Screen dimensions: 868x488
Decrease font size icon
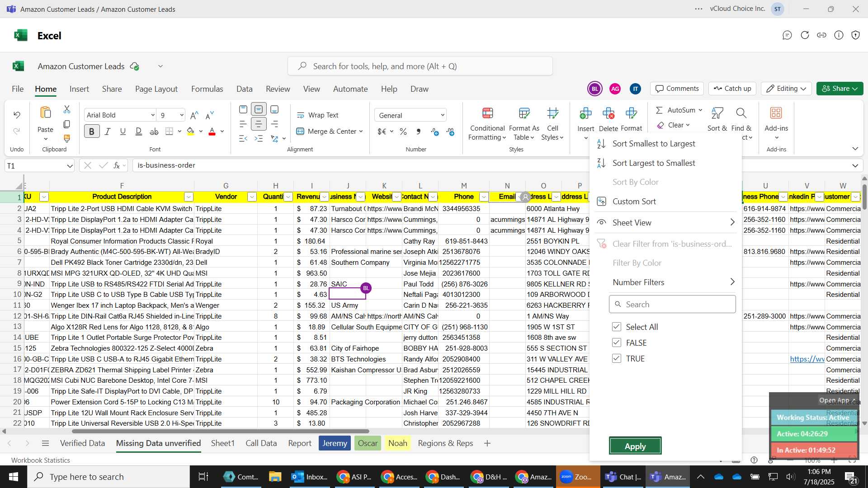(209, 115)
